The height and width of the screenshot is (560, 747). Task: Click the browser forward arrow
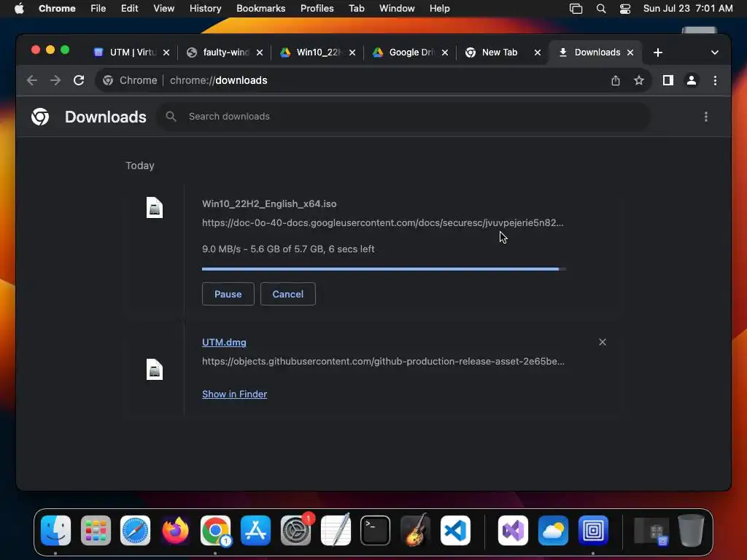point(55,80)
